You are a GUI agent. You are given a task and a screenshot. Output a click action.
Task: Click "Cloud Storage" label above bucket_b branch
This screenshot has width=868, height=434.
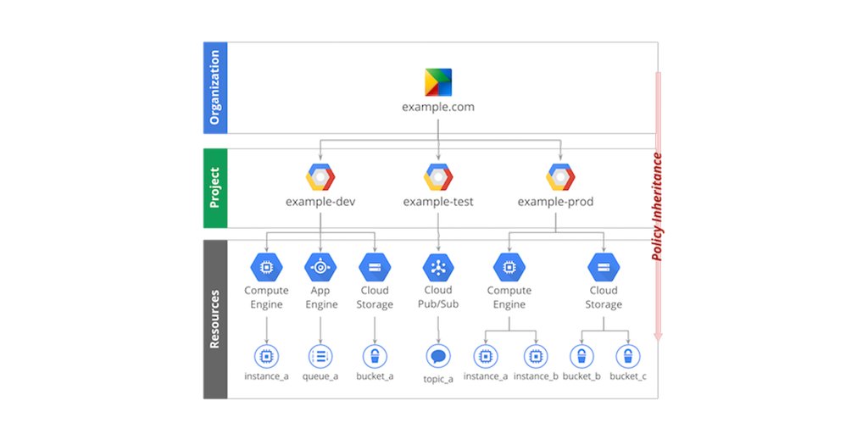tap(604, 298)
